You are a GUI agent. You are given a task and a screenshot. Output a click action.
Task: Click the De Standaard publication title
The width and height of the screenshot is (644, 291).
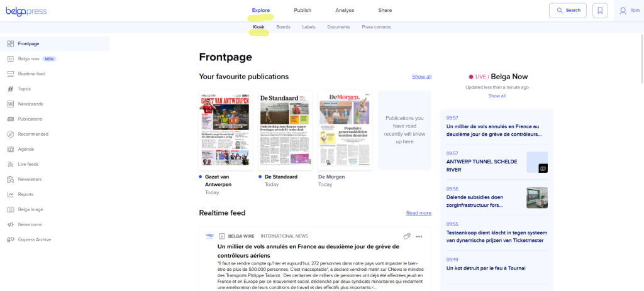click(281, 177)
